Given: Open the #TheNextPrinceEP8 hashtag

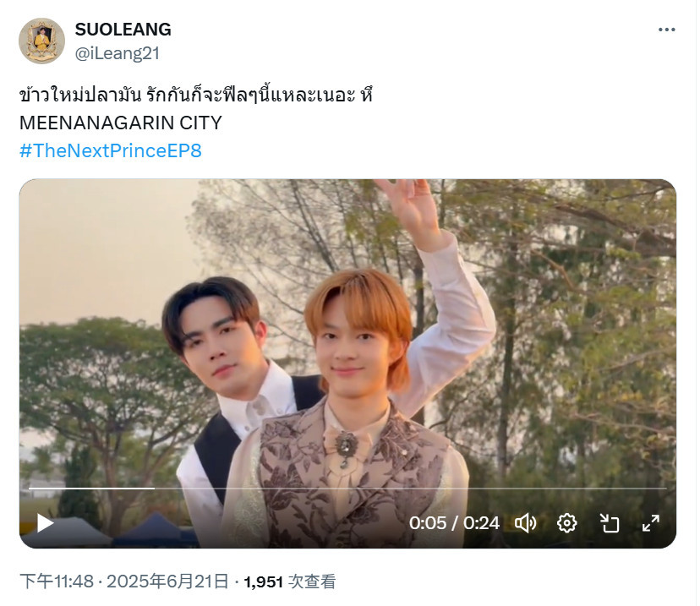Looking at the screenshot, I should pos(111,150).
